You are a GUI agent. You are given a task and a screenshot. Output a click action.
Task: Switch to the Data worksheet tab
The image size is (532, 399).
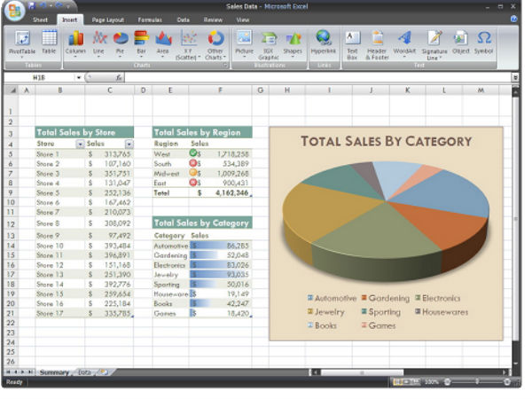pyautogui.click(x=84, y=372)
